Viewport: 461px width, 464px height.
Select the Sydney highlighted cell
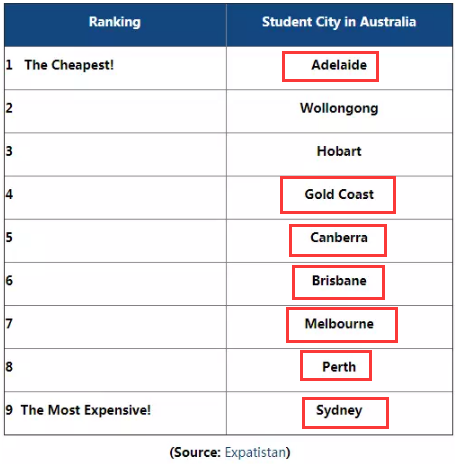click(x=345, y=413)
